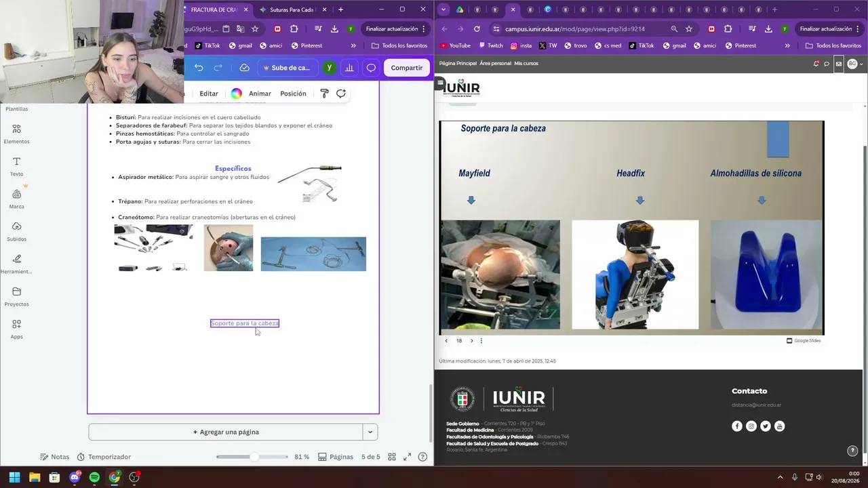Go to Página Principal on IUNIR

[458, 64]
